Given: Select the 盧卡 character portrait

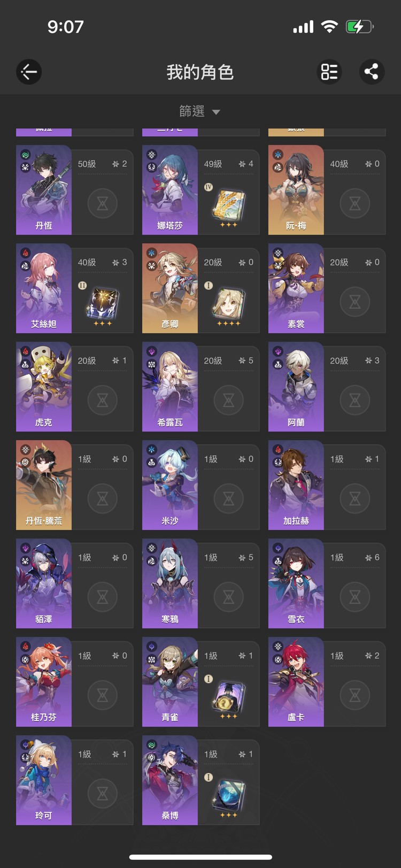Looking at the screenshot, I should coord(296,682).
